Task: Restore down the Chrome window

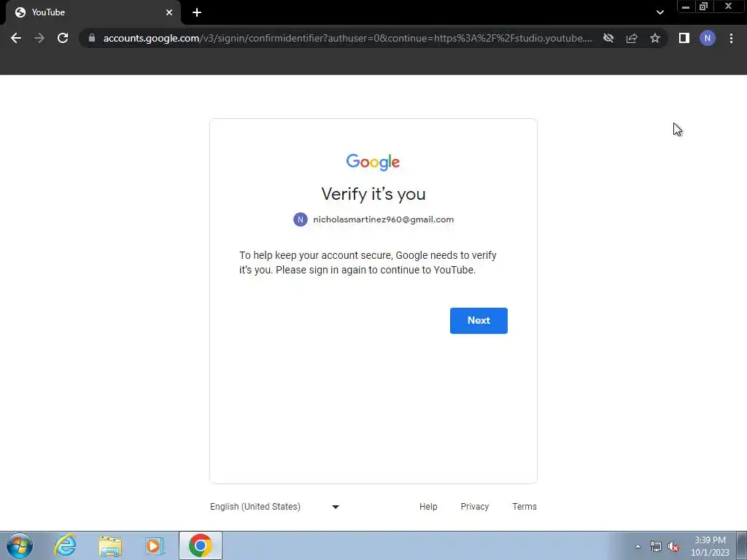Action: click(704, 7)
